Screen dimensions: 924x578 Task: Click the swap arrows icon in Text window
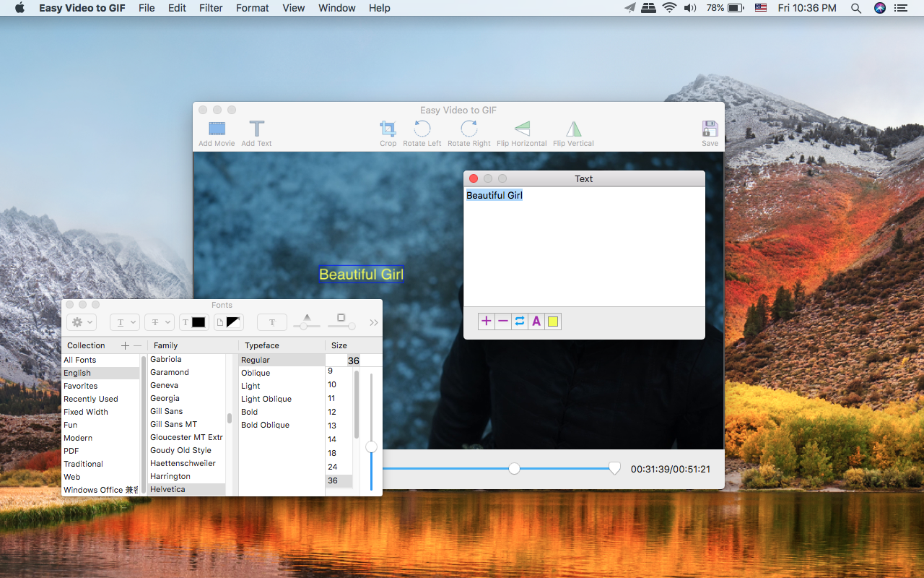(x=519, y=321)
